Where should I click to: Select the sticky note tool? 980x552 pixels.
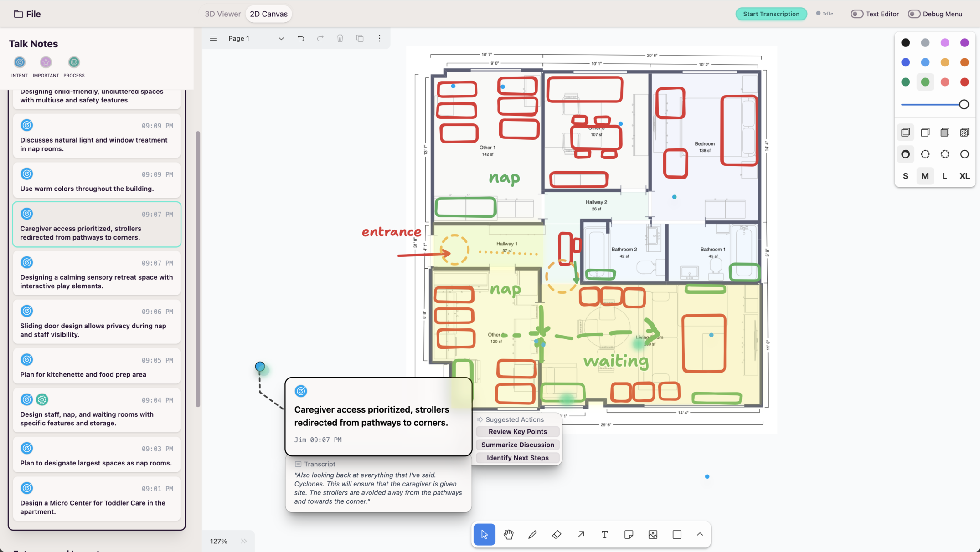pyautogui.click(x=629, y=534)
